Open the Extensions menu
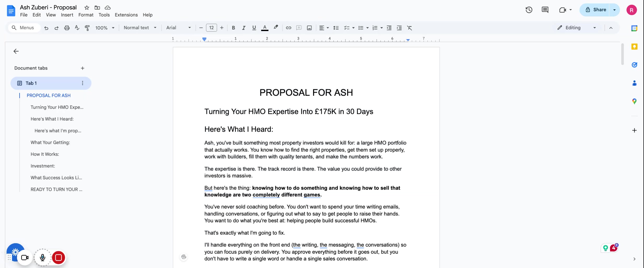Viewport: 644px width, 268px height. pos(126,15)
